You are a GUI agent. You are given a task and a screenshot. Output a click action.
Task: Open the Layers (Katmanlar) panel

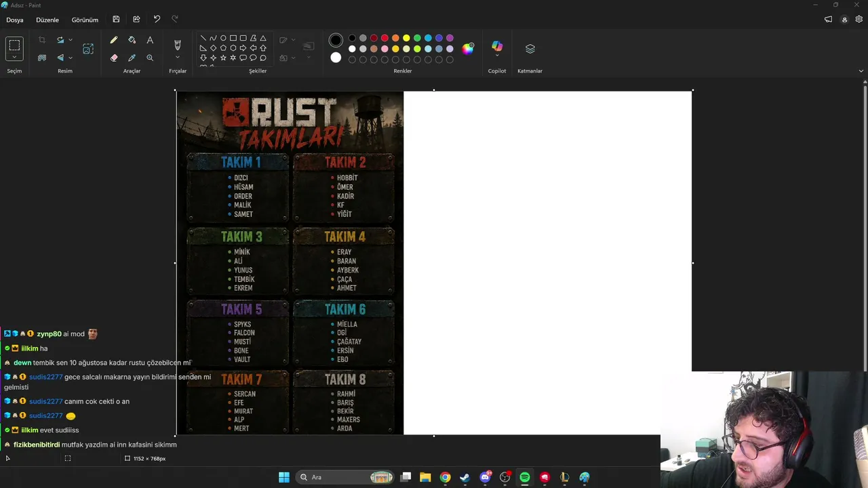point(530,49)
